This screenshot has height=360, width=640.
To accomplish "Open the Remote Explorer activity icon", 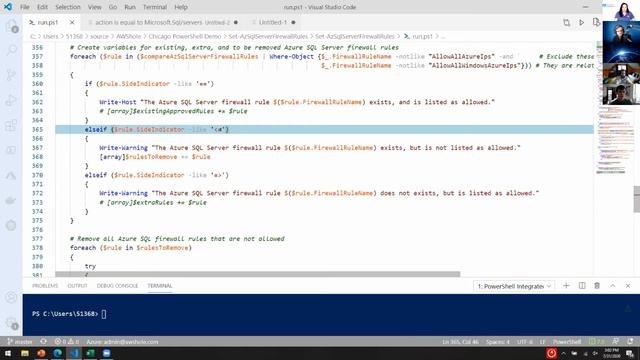I will click(11, 150).
